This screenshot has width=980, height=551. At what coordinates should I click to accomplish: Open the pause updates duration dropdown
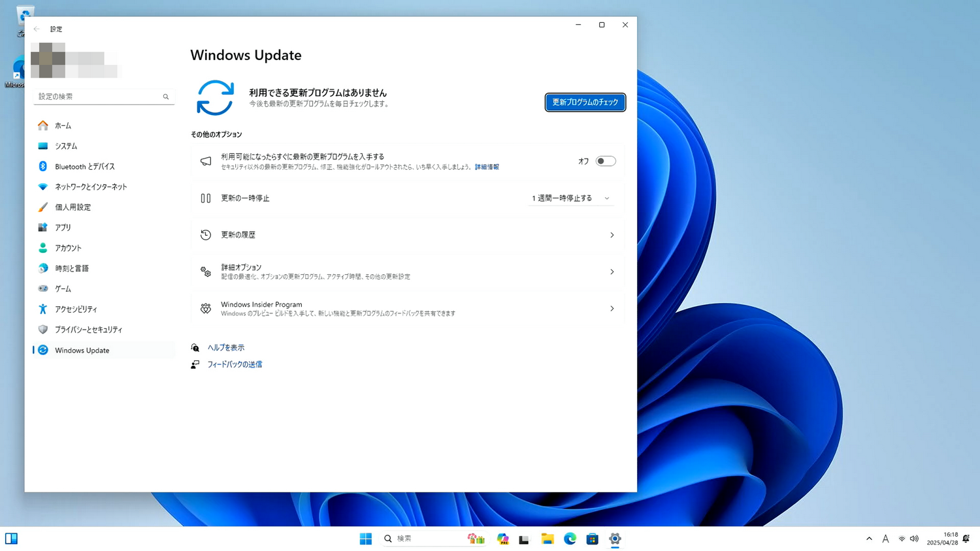tap(570, 198)
